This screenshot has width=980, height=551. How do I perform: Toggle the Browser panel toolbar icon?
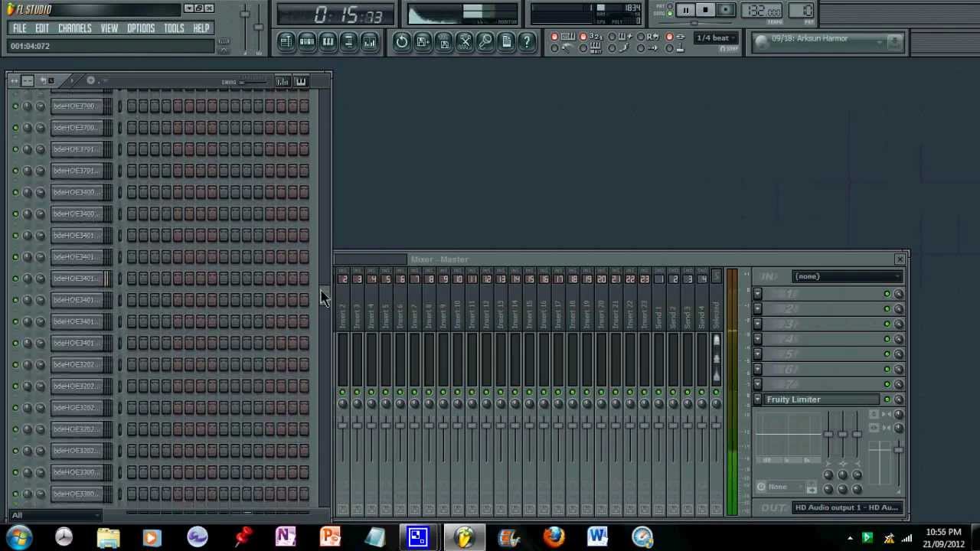point(348,41)
